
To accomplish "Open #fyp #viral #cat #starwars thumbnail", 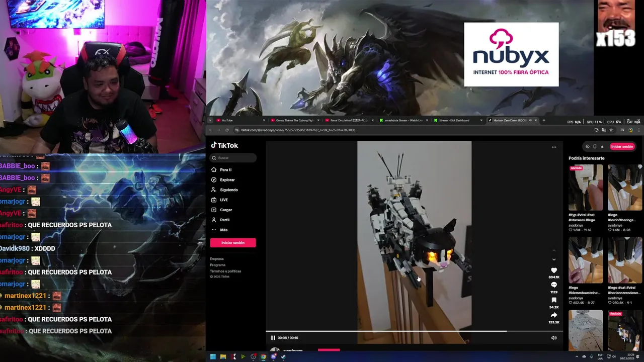I will pos(586,187).
